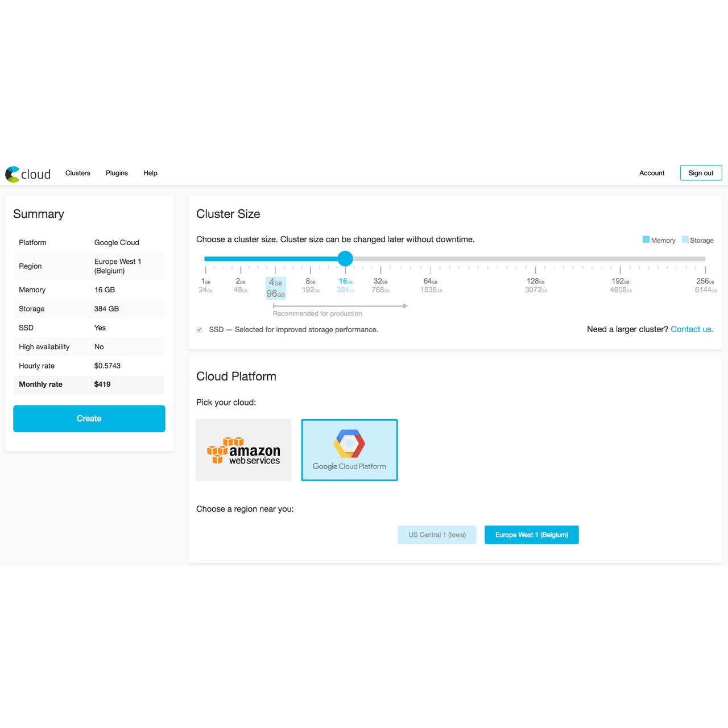Toggle the US Central 1 (Iowa) region
Screen dimensions: 728x728
tap(436, 535)
